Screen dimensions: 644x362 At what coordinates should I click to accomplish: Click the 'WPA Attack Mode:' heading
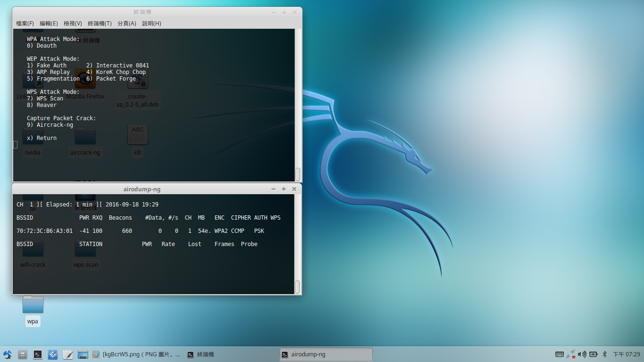(53, 39)
